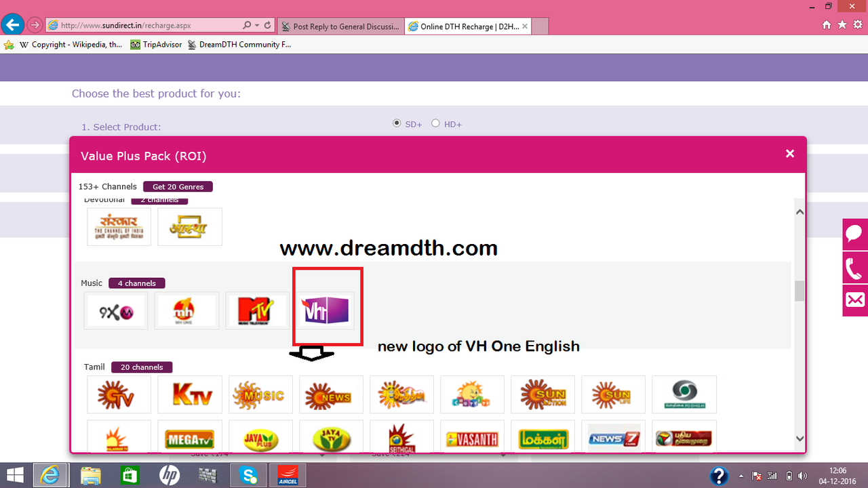
Task: Refresh the page with reload icon
Action: [268, 26]
